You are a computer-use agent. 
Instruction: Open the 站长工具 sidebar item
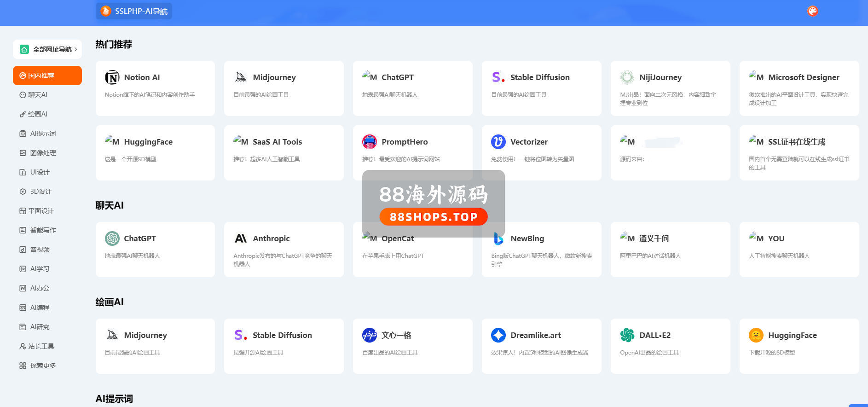click(x=41, y=346)
